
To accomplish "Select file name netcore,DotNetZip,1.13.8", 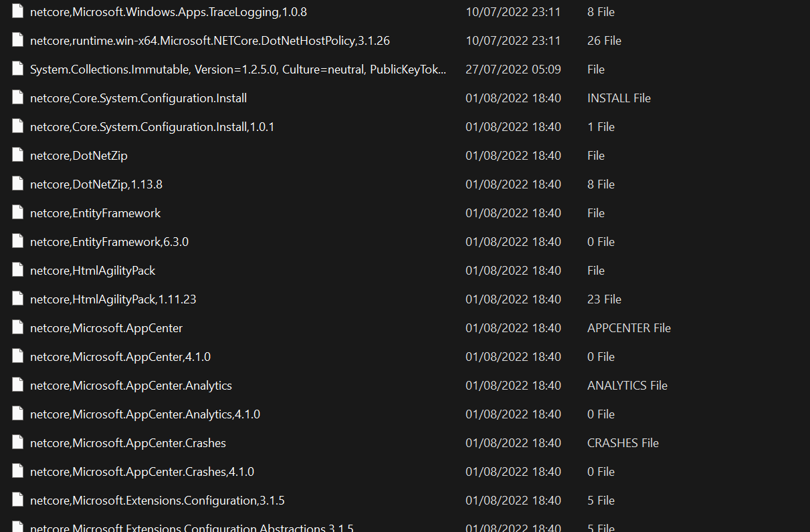I will point(96,184).
